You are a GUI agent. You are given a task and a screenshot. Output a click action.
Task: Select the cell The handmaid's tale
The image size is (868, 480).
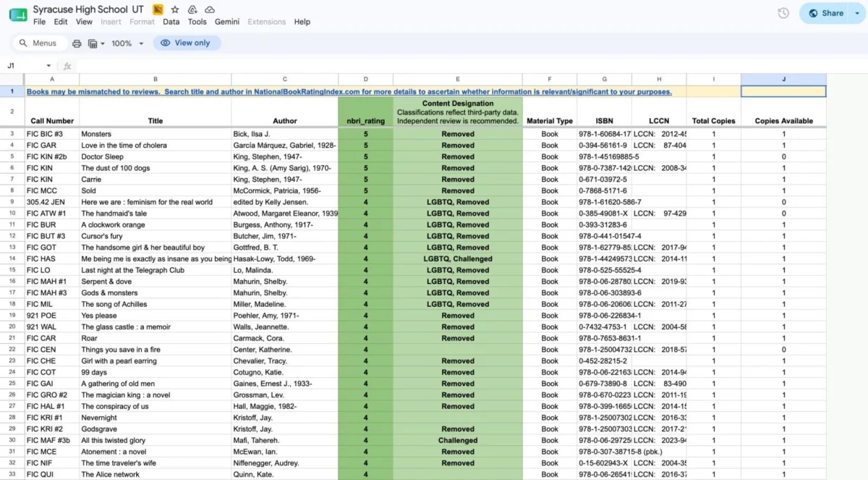point(156,214)
